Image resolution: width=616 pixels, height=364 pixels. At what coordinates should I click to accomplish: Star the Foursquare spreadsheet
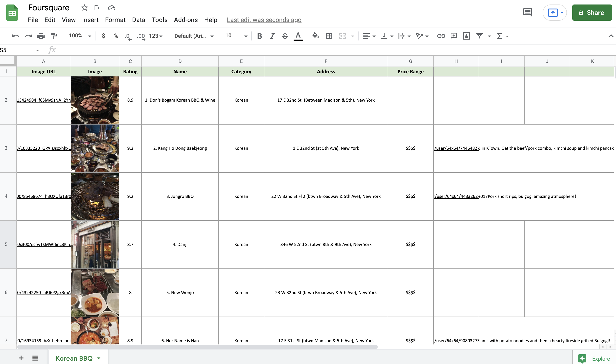(x=84, y=8)
